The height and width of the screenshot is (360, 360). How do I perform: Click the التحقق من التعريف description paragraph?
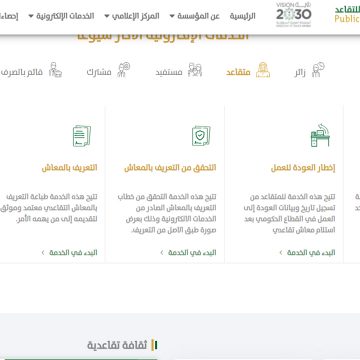167,213
